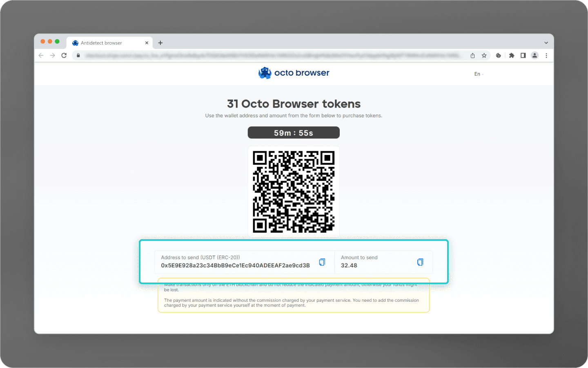Select the 32.48 amount value
Image resolution: width=588 pixels, height=368 pixels.
[349, 265]
